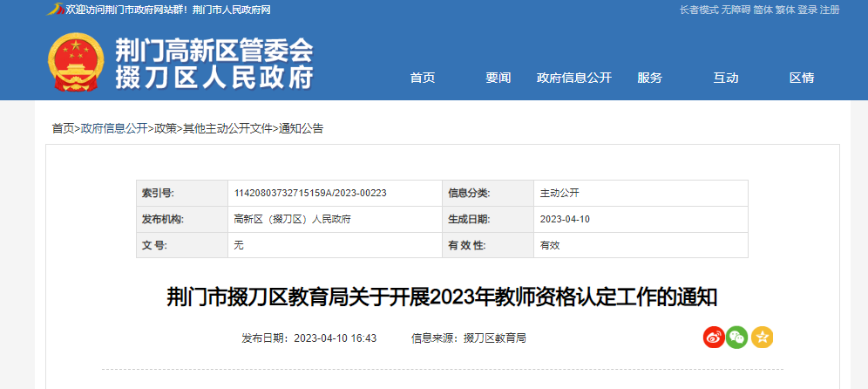Share article via the WeChat icon
The height and width of the screenshot is (389, 868).
pos(736,338)
